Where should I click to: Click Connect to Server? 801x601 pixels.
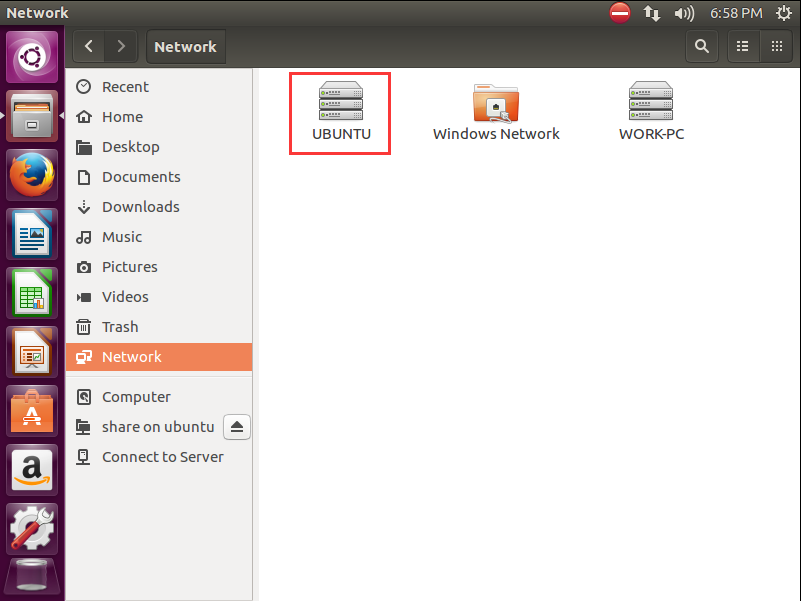pos(159,457)
